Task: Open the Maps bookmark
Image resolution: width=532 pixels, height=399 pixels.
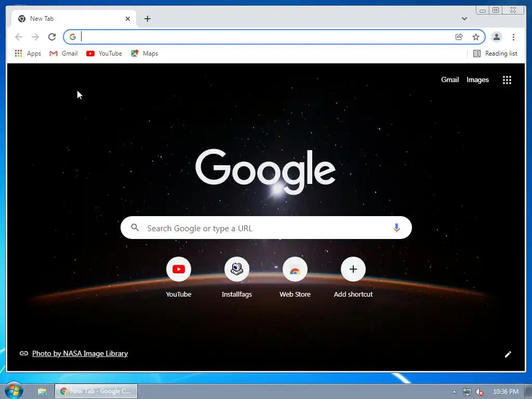Action: point(144,54)
